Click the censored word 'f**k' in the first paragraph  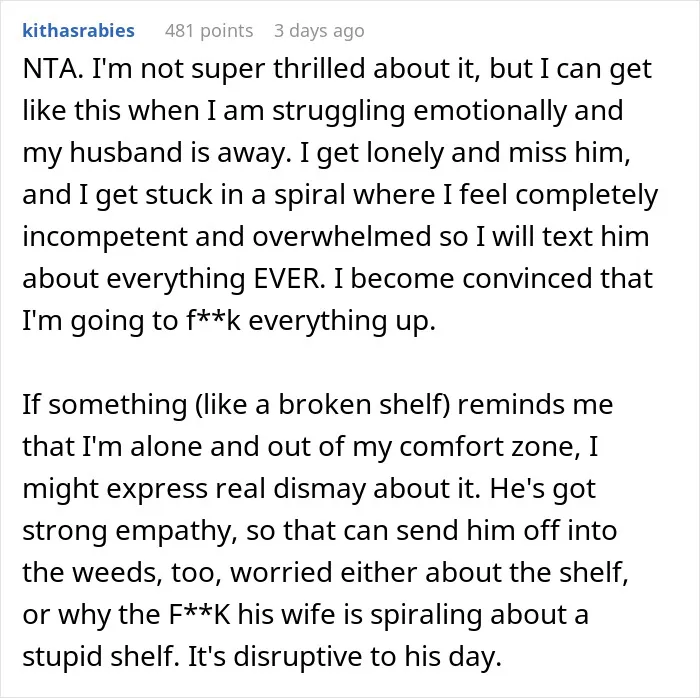pyautogui.click(x=213, y=321)
